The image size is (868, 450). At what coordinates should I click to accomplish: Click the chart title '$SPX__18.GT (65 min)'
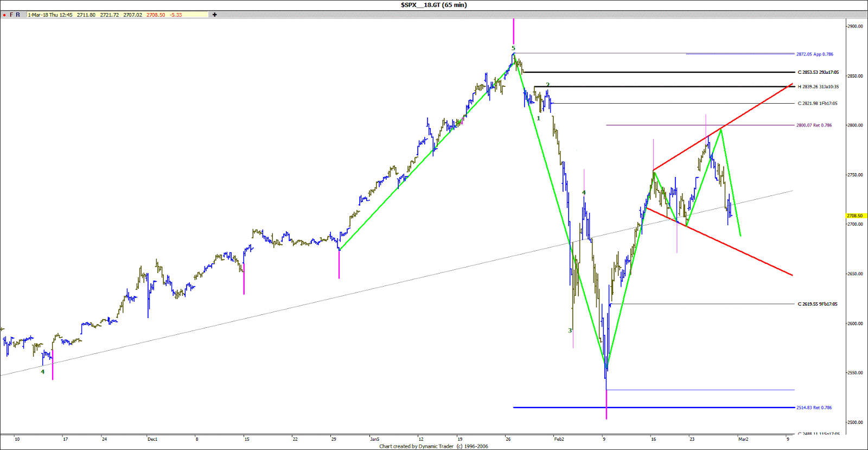[433, 5]
